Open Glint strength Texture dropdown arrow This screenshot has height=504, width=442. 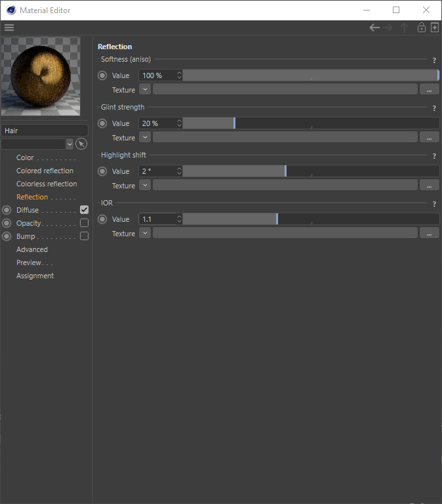click(x=145, y=137)
